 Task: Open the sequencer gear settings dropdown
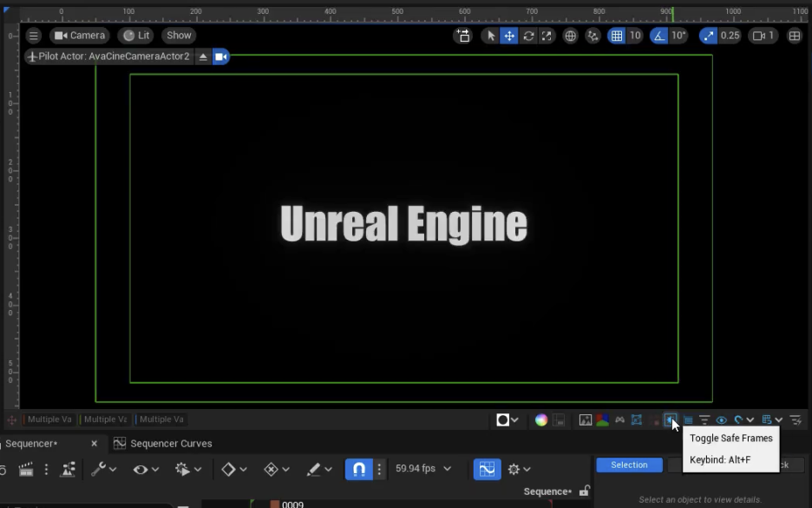pyautogui.click(x=519, y=470)
